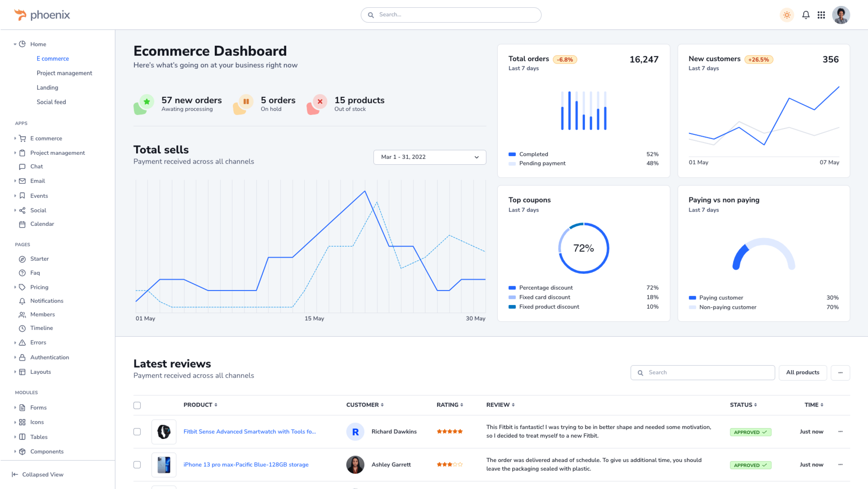Open the iPhone 13 pro max product link
868x489 pixels.
pos(246,464)
